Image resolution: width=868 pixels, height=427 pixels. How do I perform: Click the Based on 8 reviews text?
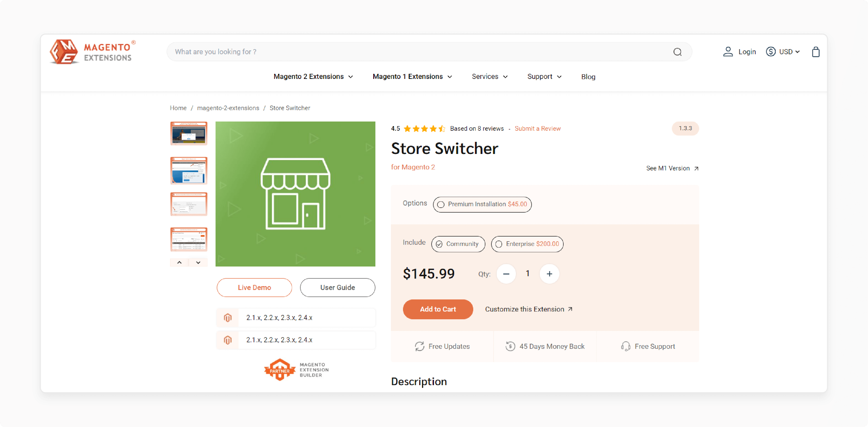coord(477,129)
